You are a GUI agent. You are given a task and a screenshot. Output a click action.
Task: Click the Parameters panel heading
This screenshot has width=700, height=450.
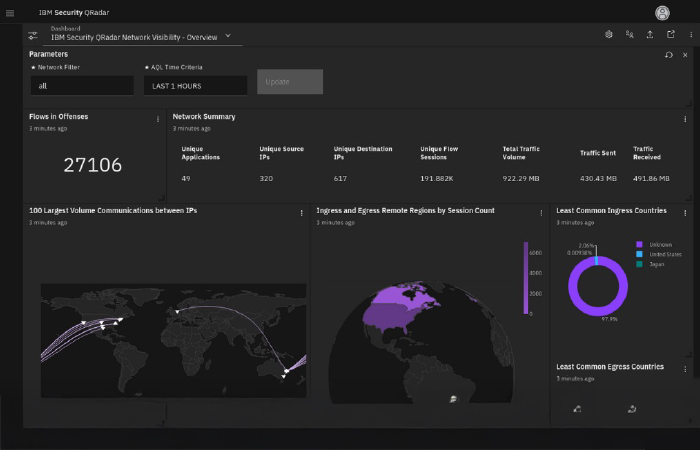pyautogui.click(x=49, y=54)
